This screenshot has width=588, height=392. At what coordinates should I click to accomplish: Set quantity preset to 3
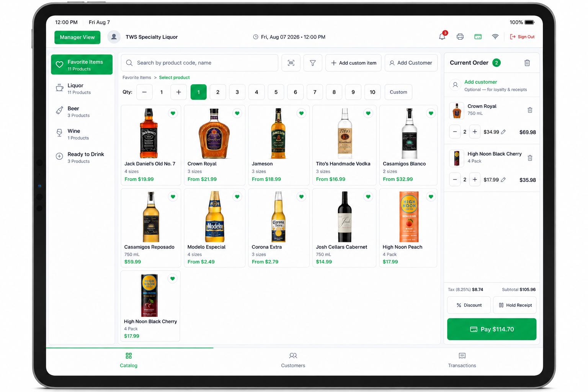(237, 92)
